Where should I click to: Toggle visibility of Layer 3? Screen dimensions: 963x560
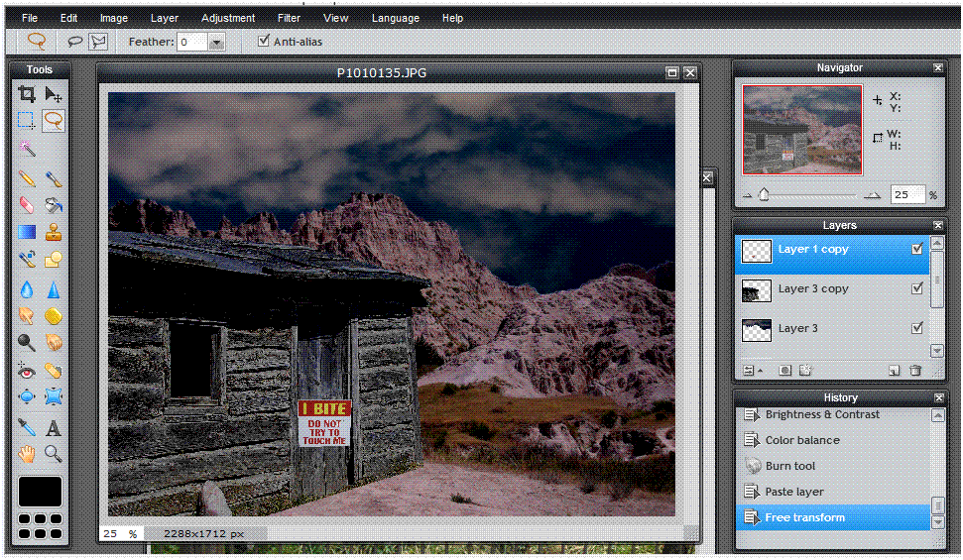(917, 328)
